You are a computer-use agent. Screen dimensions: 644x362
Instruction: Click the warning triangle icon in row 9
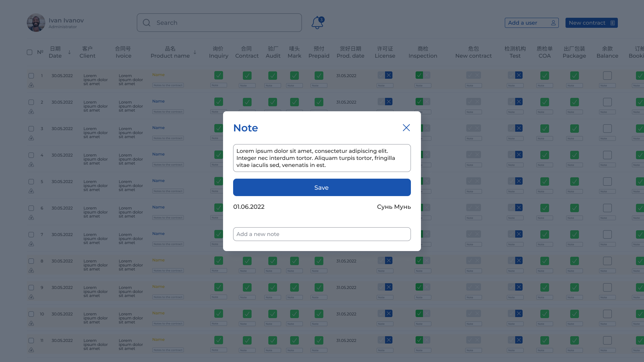31,297
